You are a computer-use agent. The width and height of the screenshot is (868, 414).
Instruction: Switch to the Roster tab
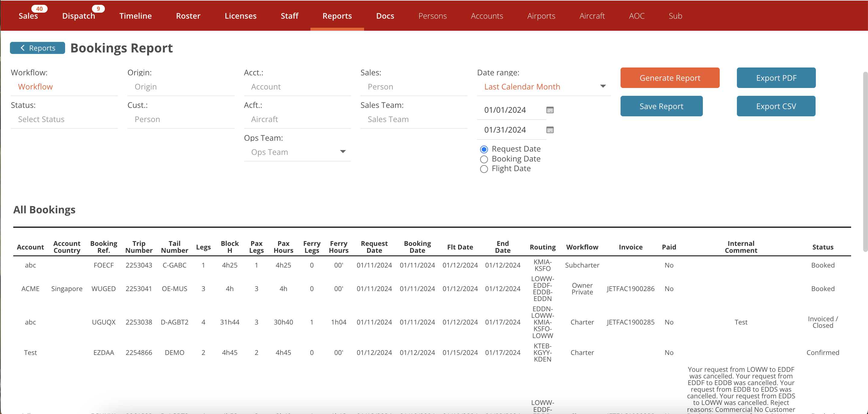point(188,16)
